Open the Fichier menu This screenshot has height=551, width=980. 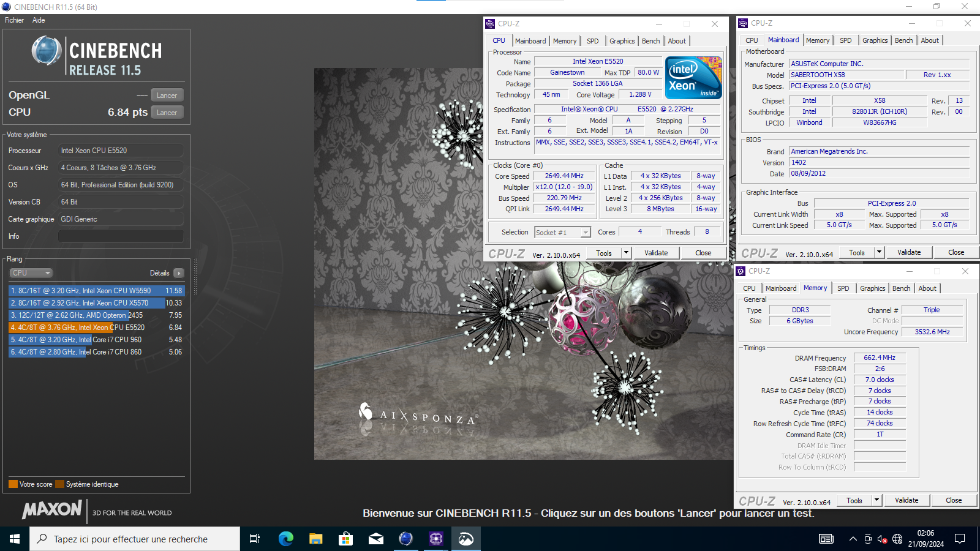(x=14, y=20)
